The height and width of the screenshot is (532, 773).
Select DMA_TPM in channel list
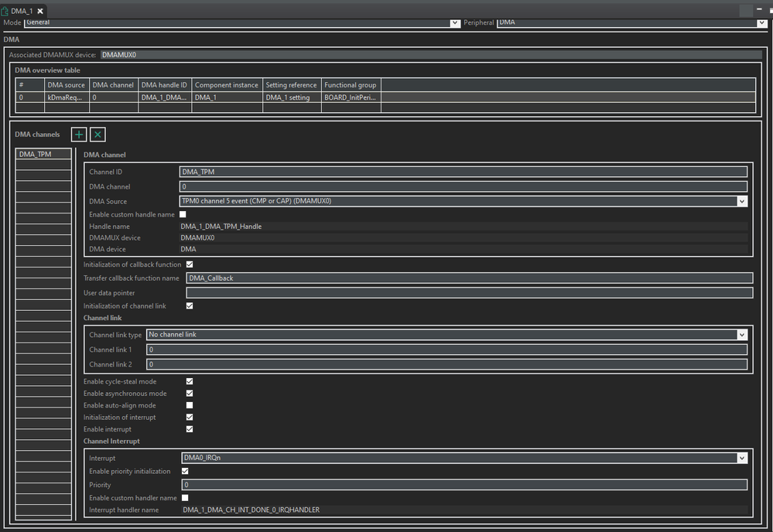click(x=43, y=154)
